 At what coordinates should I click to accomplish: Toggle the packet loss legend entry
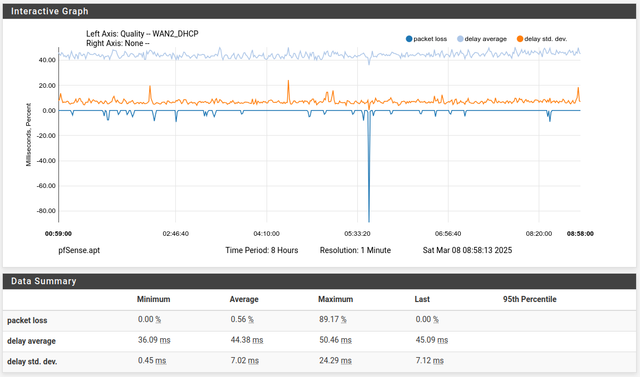point(427,39)
